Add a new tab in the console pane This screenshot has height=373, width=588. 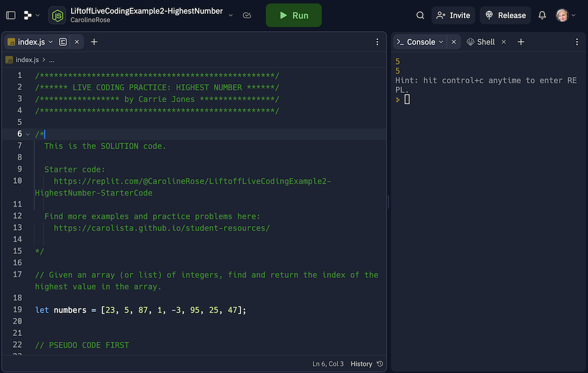click(x=521, y=42)
